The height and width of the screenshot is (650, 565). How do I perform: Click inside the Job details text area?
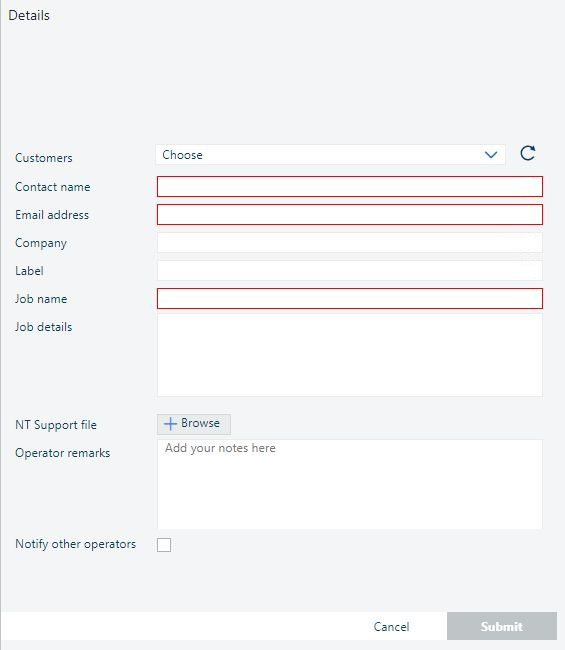coord(349,355)
